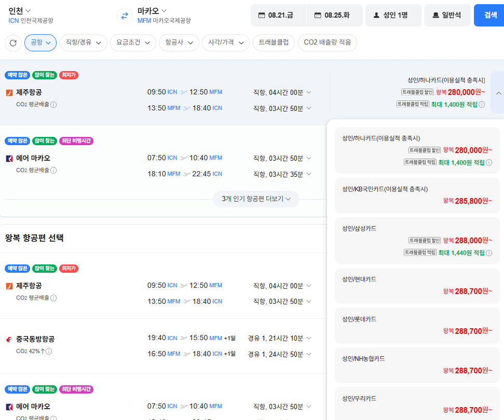The image size is (504, 420).
Task: Swap departure and arrival airports
Action: tap(125, 16)
